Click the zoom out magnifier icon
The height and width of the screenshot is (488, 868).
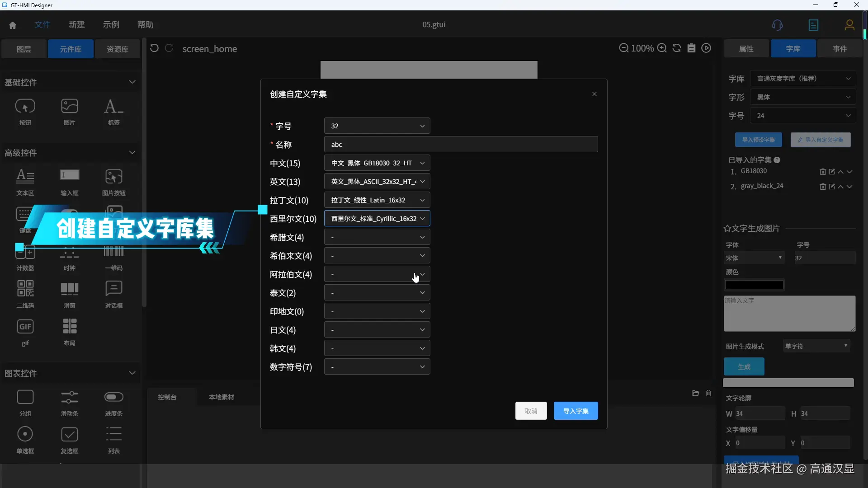[x=623, y=48]
